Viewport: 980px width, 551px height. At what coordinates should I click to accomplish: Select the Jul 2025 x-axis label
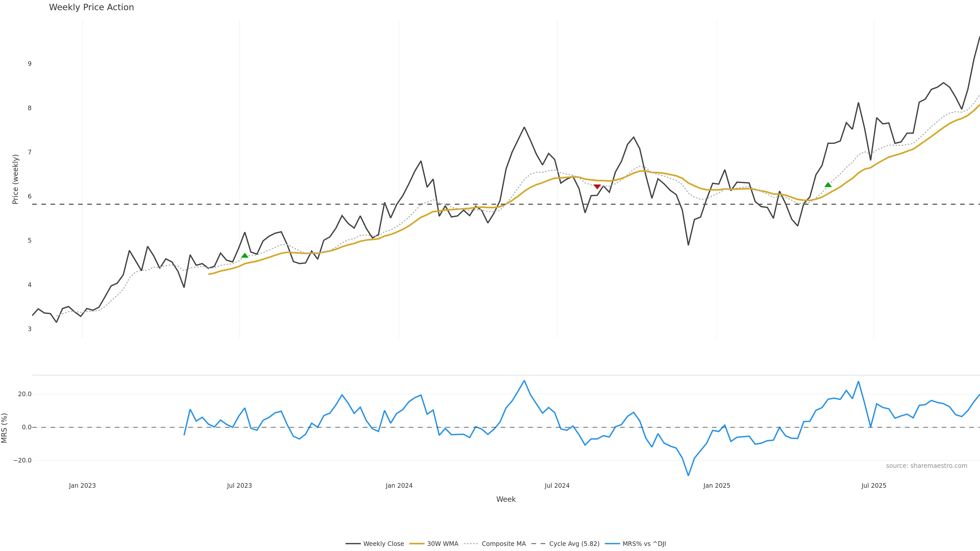[874, 486]
